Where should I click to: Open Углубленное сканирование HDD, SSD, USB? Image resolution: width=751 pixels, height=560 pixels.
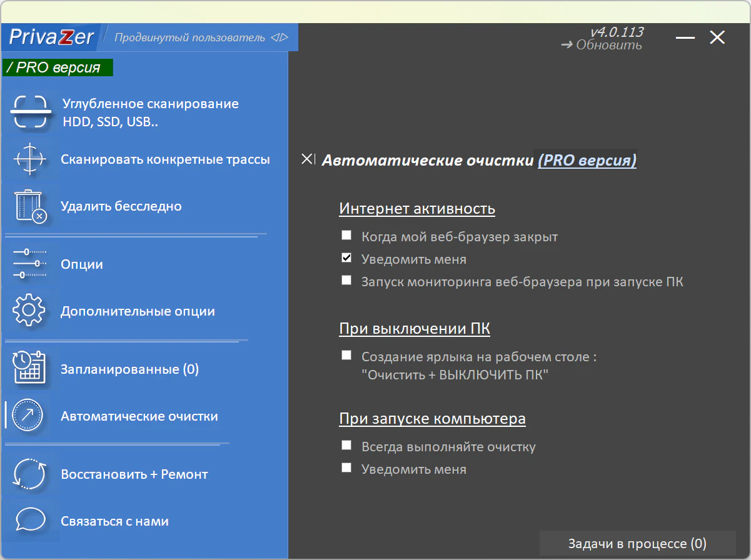point(150,112)
